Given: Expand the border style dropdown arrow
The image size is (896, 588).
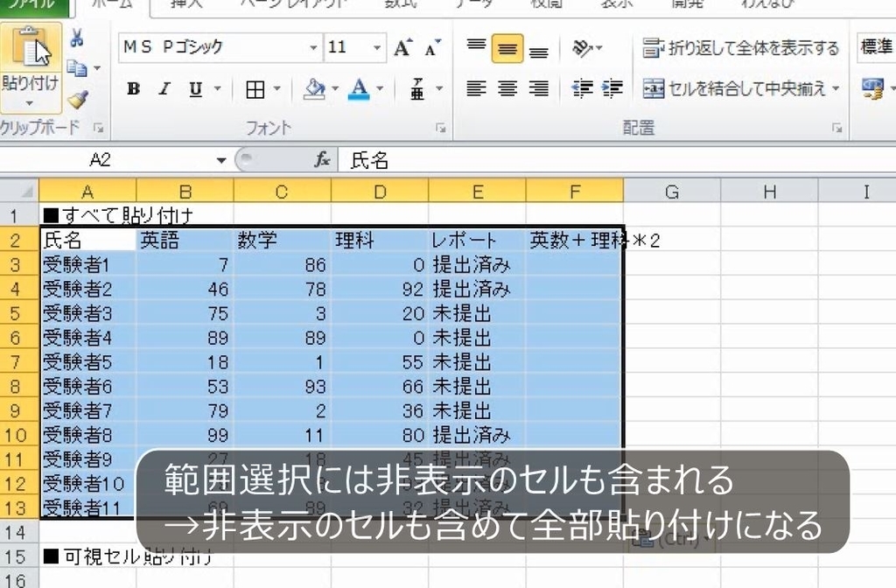Looking at the screenshot, I should point(277,88).
